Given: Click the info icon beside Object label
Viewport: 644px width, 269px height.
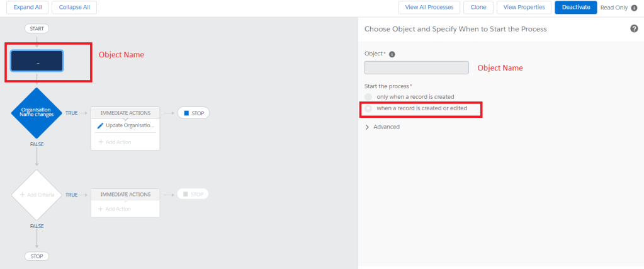Looking at the screenshot, I should coord(392,54).
